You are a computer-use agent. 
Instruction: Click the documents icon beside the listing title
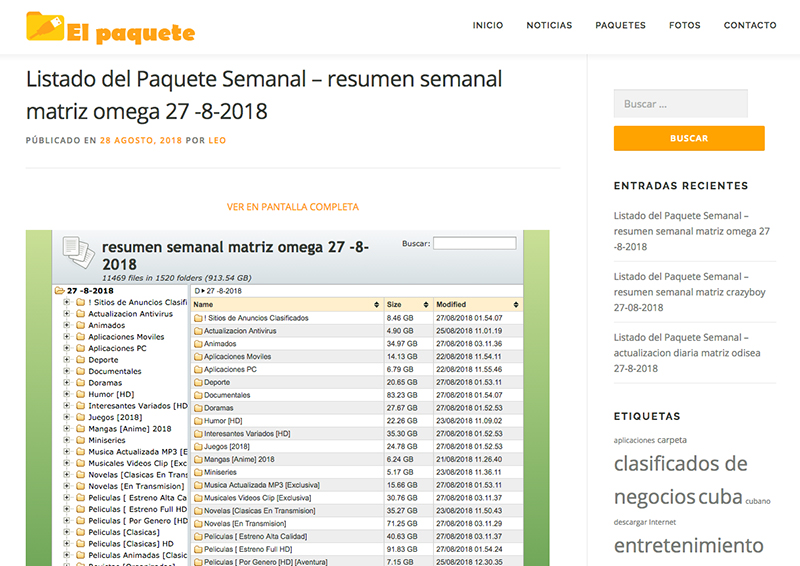pos(77,256)
